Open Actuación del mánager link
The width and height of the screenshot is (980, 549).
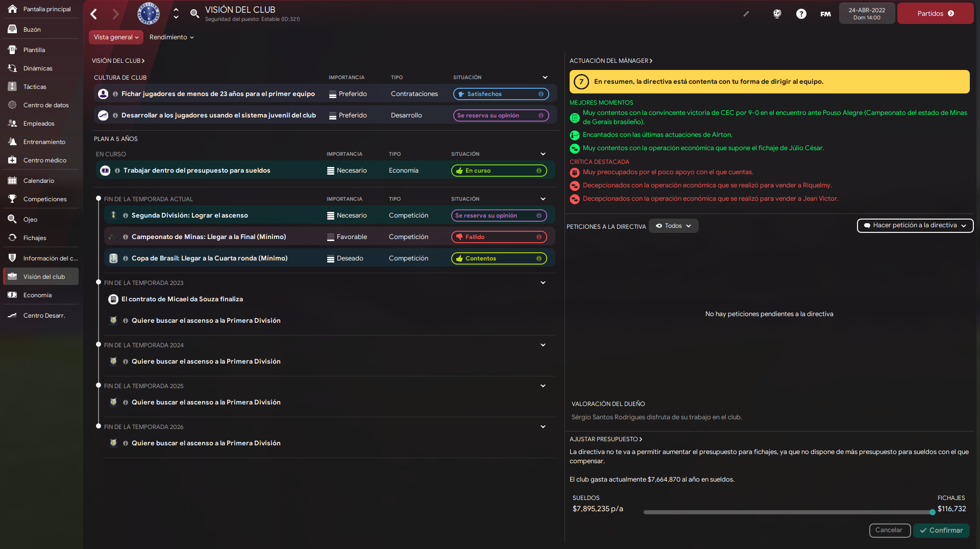(x=610, y=61)
